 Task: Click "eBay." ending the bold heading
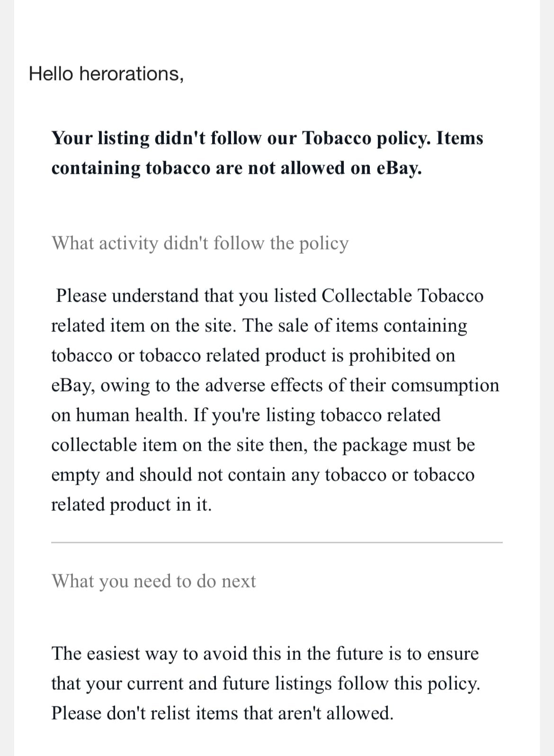tap(399, 168)
